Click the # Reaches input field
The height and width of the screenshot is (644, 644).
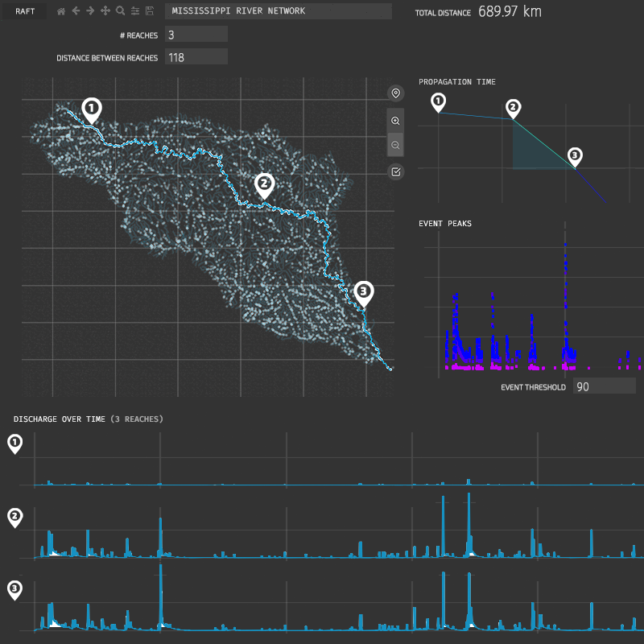pos(196,35)
